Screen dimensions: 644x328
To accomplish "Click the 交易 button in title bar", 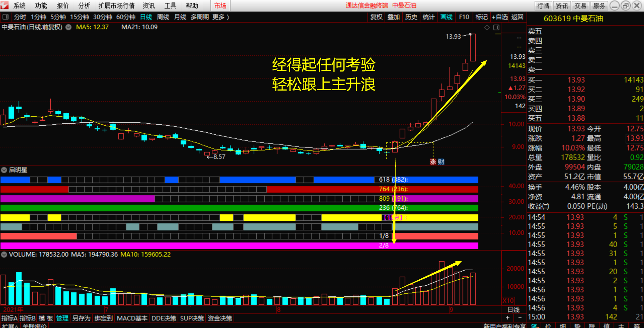I will (x=580, y=6).
